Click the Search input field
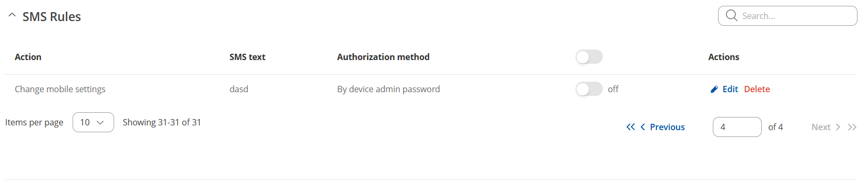Viewport: 868px width, 196px height. [788, 16]
